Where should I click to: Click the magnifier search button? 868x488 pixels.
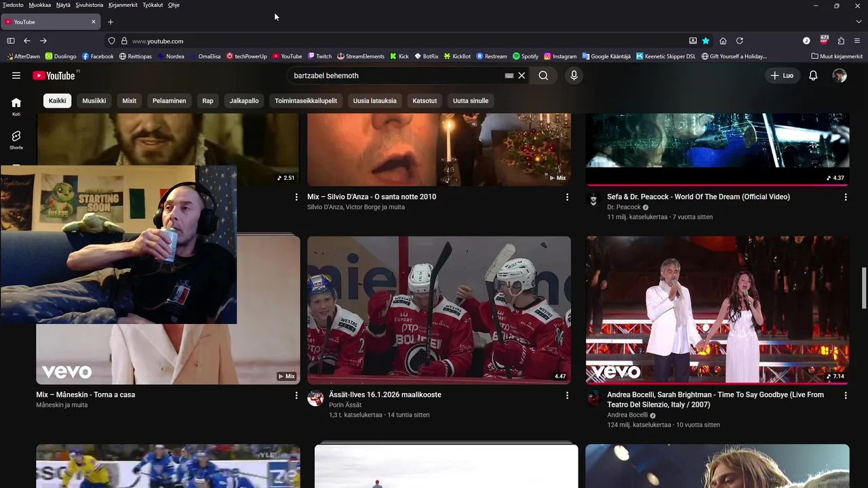[543, 75]
